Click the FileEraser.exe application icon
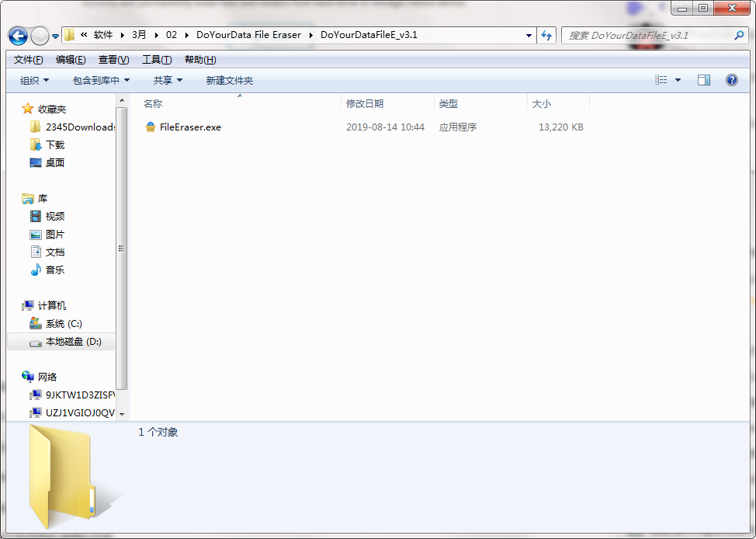This screenshot has height=539, width=756. point(151,127)
